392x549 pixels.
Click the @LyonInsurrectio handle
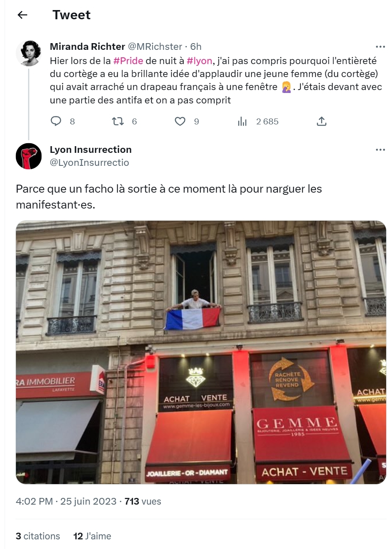coord(89,162)
